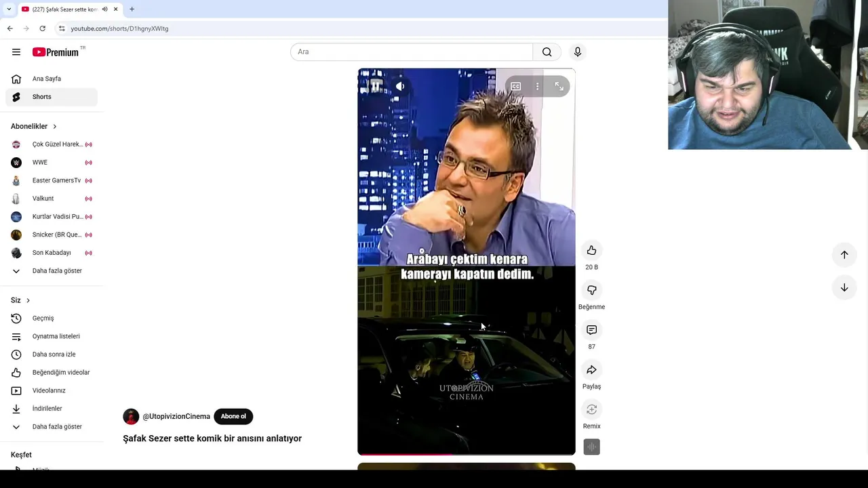Expand the Siz section
The height and width of the screenshot is (488, 868).
point(20,300)
